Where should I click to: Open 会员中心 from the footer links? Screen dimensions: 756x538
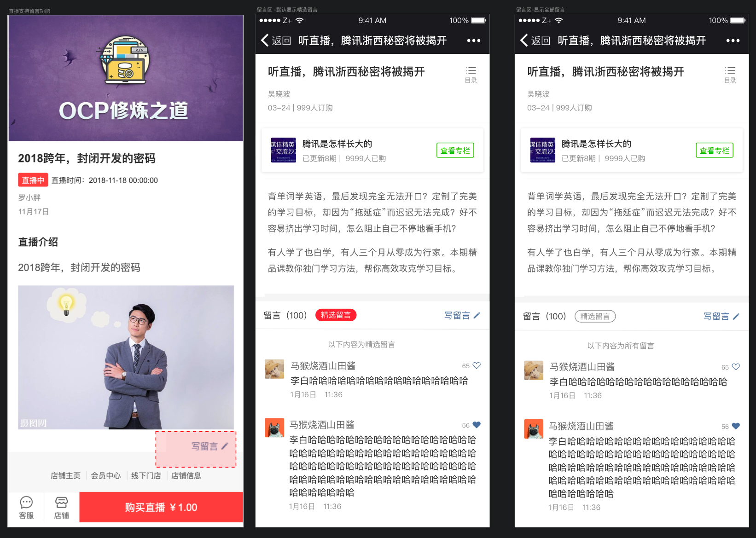105,475
